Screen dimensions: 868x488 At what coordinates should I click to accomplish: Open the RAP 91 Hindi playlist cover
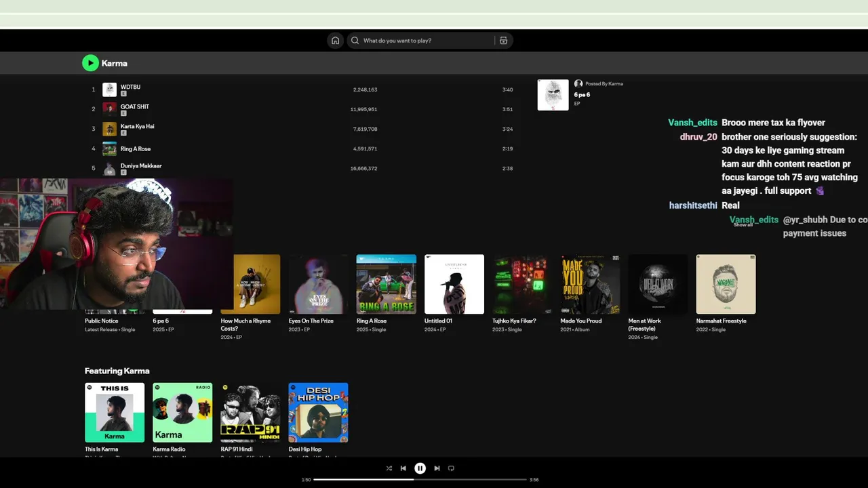pyautogui.click(x=250, y=413)
